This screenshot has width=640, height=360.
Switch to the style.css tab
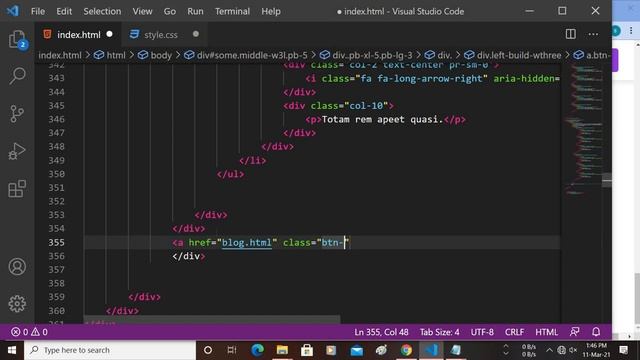pos(160,35)
